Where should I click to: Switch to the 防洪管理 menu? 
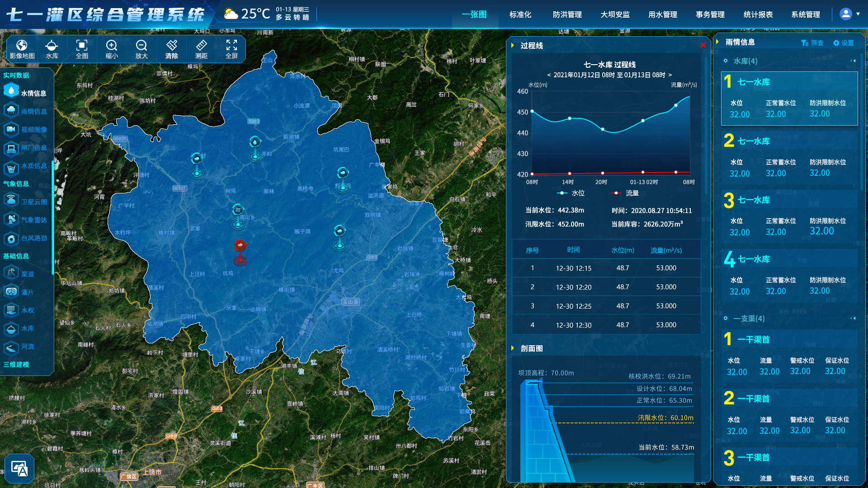[567, 14]
